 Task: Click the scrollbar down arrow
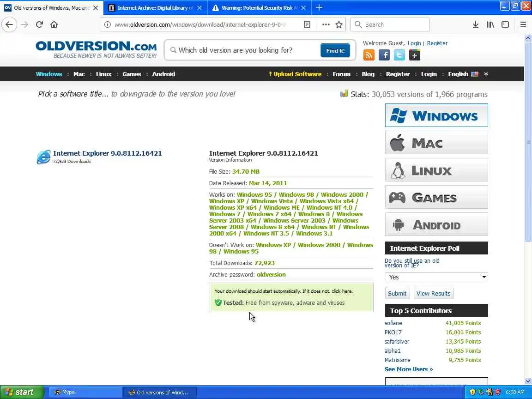point(528,381)
